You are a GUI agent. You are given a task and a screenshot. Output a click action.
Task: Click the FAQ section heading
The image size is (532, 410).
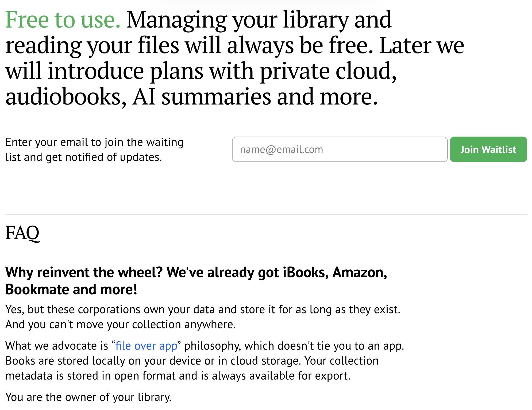(x=22, y=233)
